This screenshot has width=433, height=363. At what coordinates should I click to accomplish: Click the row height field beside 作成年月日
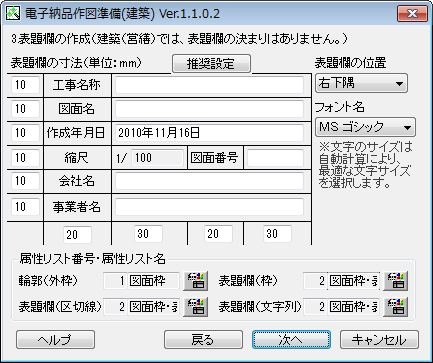coord(25,133)
